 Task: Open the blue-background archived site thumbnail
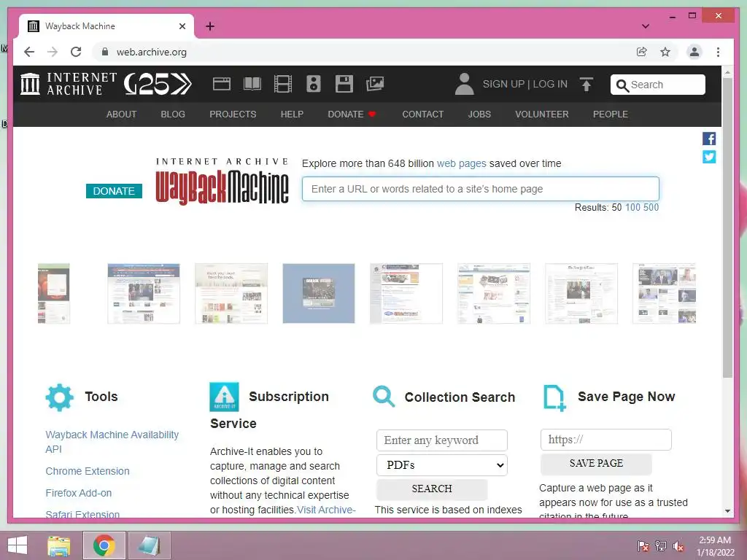click(319, 293)
